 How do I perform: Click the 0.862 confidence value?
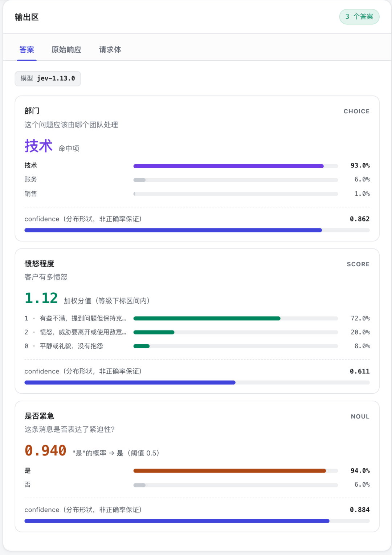[x=360, y=219]
